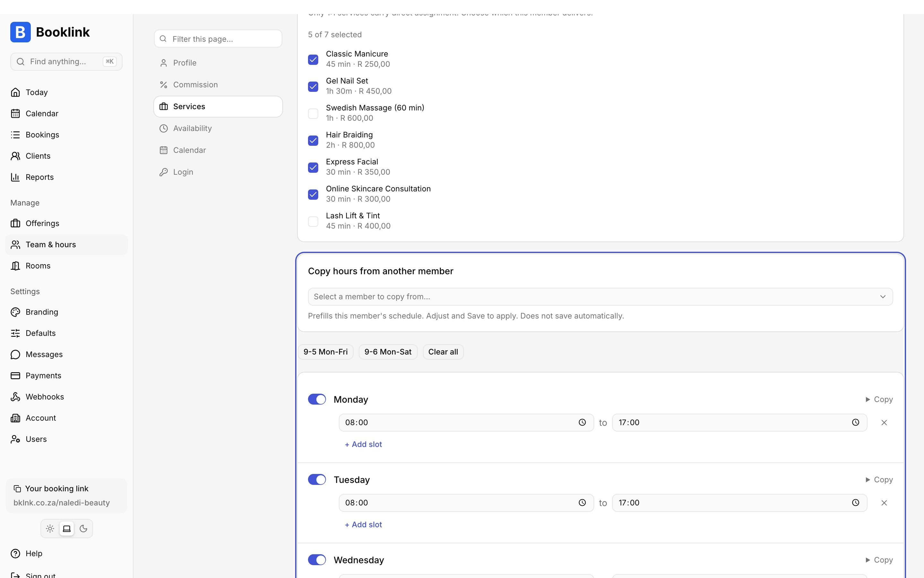Open Commission section tab

click(x=218, y=84)
